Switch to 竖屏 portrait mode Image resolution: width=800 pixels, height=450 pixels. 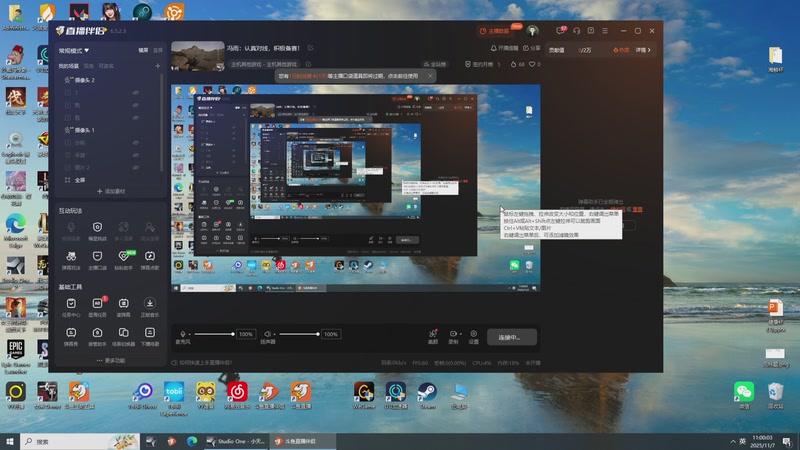point(158,50)
